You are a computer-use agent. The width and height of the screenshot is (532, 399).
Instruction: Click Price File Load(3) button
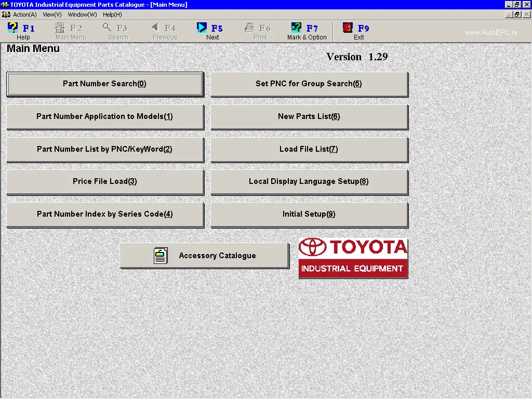coord(105,182)
